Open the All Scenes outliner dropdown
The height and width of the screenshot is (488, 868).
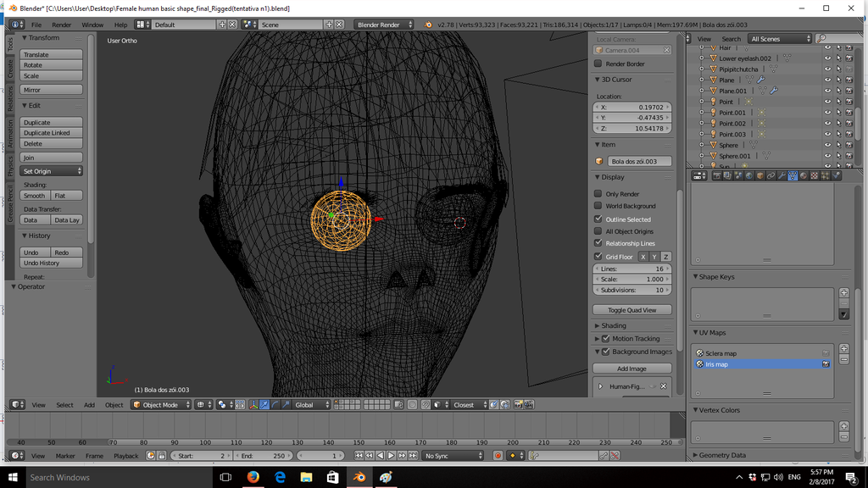tap(780, 39)
